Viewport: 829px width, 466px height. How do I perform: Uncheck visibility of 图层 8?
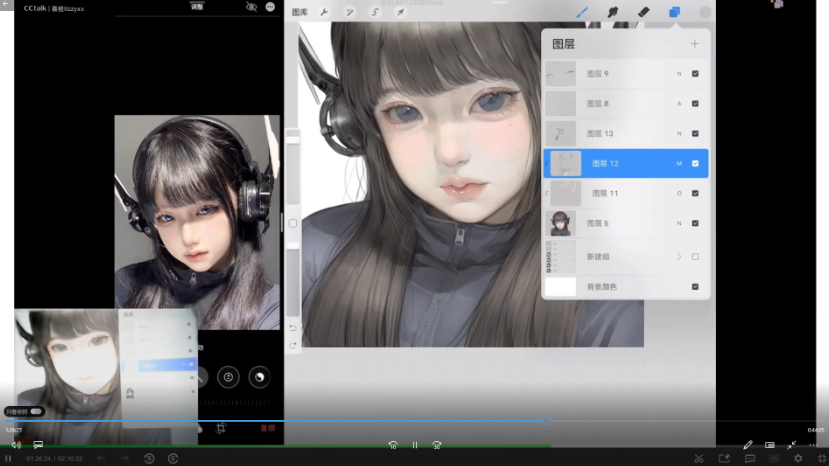tap(695, 104)
